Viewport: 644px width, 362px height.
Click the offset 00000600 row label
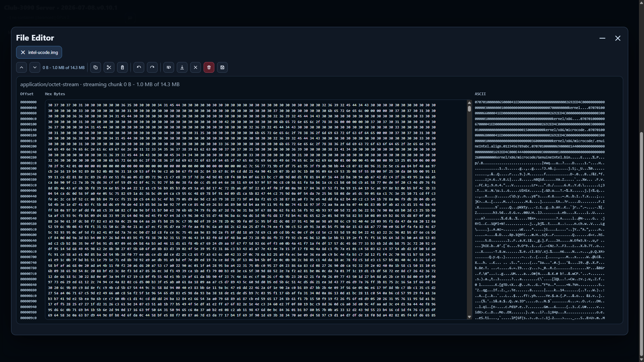click(x=29, y=235)
